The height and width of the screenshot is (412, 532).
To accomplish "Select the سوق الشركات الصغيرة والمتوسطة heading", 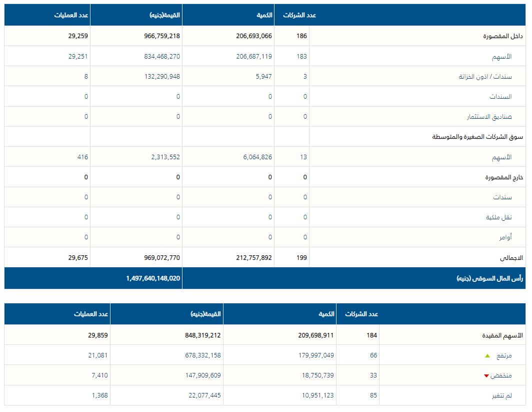I will [x=477, y=137].
